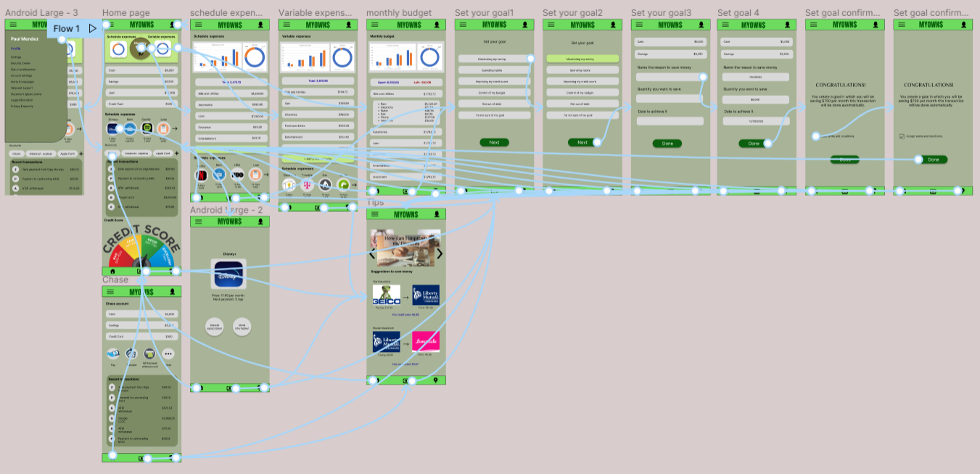Click location pin icon in Tips footer
The width and height of the screenshot is (980, 474).
point(435,380)
